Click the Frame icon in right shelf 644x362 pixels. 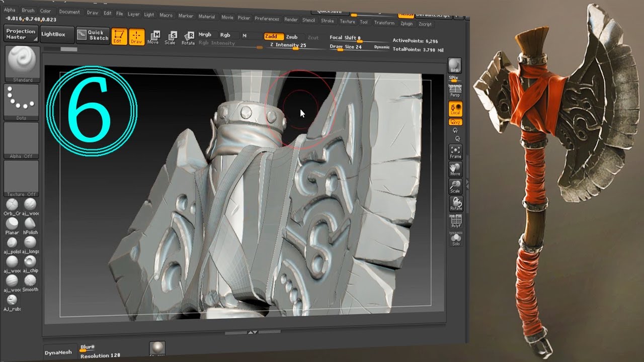point(455,152)
